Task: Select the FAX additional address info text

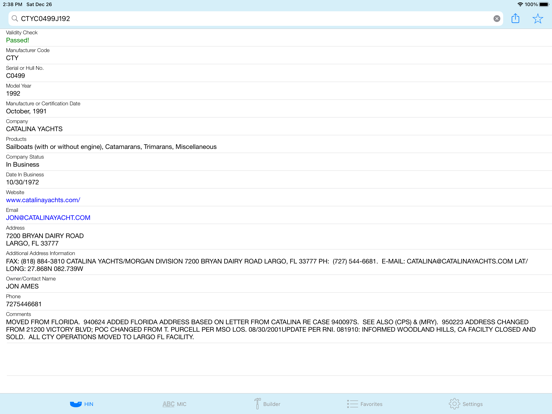Action: [267, 265]
